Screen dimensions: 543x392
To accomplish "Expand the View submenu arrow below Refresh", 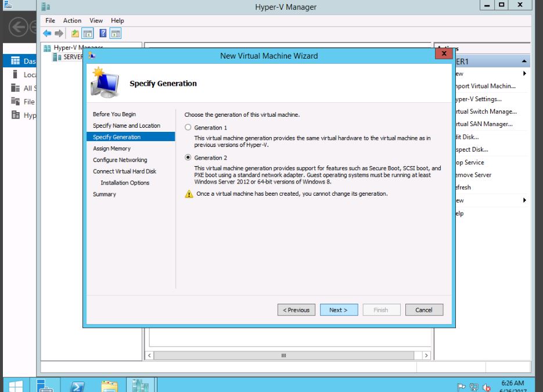I will [x=524, y=200].
